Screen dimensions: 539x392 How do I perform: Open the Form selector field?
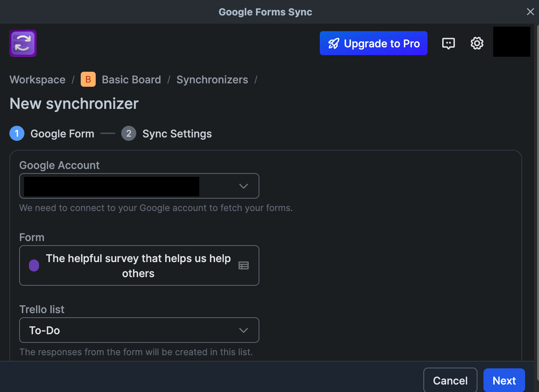click(138, 265)
